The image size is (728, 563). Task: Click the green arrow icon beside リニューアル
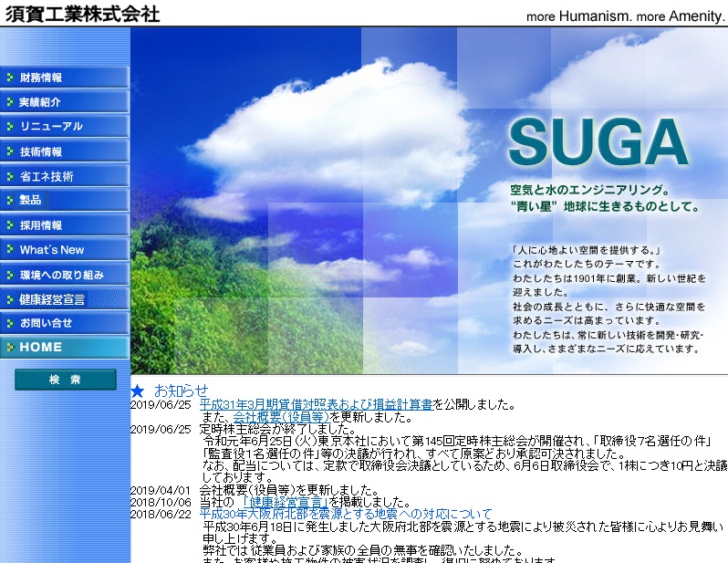point(10,126)
